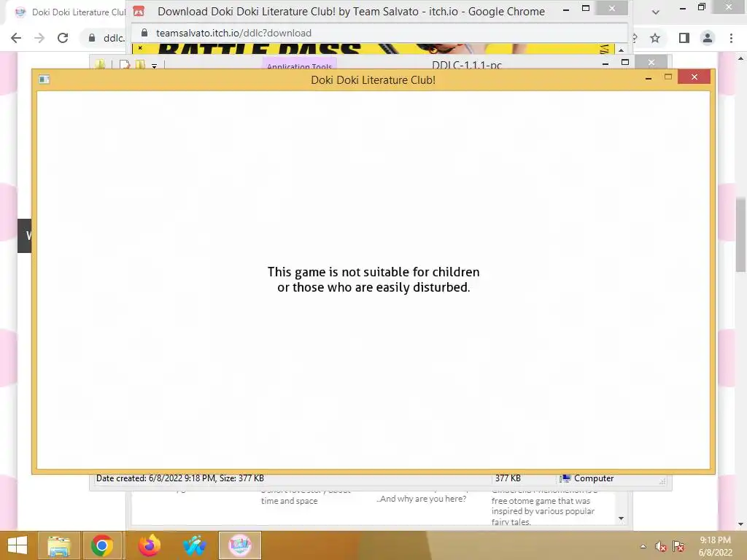Open the Windows Start menu
Image resolution: width=747 pixels, height=560 pixels.
18,545
